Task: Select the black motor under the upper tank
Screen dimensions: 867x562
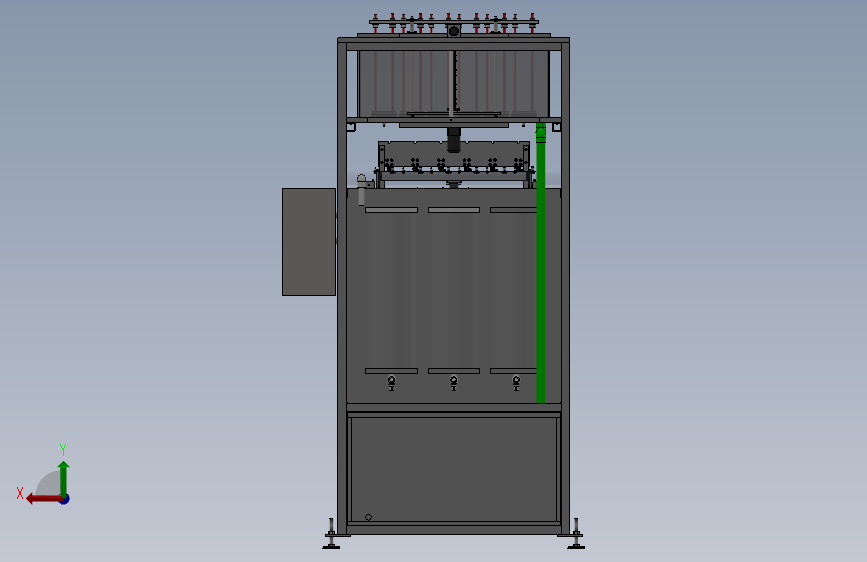Action: click(x=453, y=140)
